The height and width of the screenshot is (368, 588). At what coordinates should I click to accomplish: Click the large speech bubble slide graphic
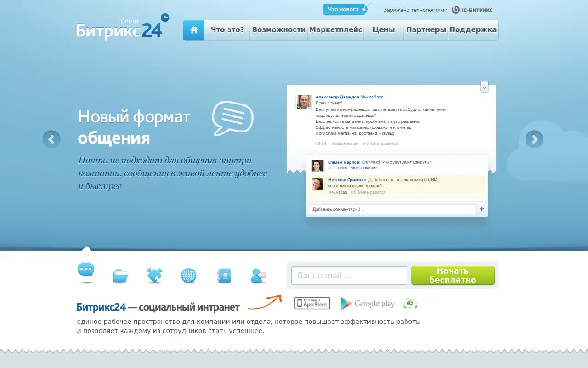(x=232, y=118)
